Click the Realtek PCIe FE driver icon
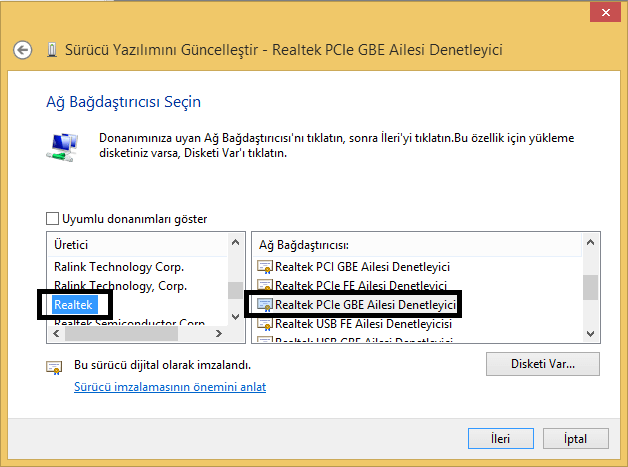The height and width of the screenshot is (467, 628). coord(265,285)
